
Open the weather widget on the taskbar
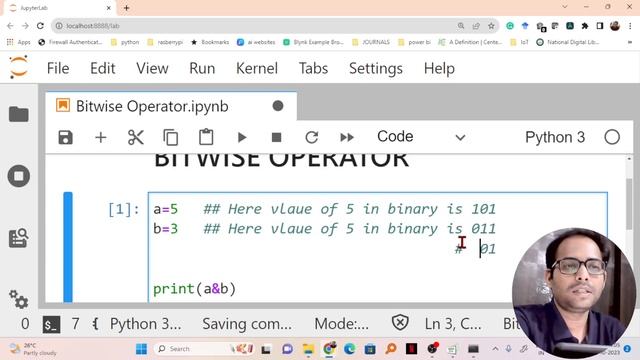[33, 349]
